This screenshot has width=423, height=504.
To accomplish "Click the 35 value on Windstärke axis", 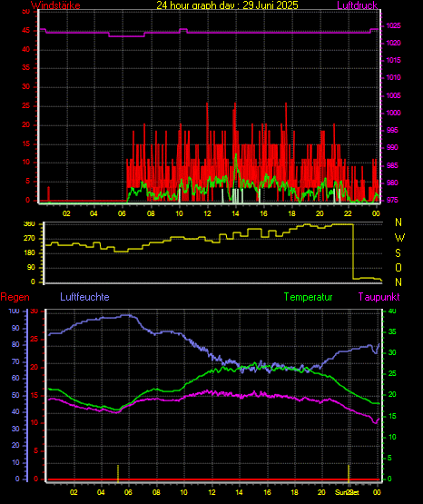I will pos(26,68).
